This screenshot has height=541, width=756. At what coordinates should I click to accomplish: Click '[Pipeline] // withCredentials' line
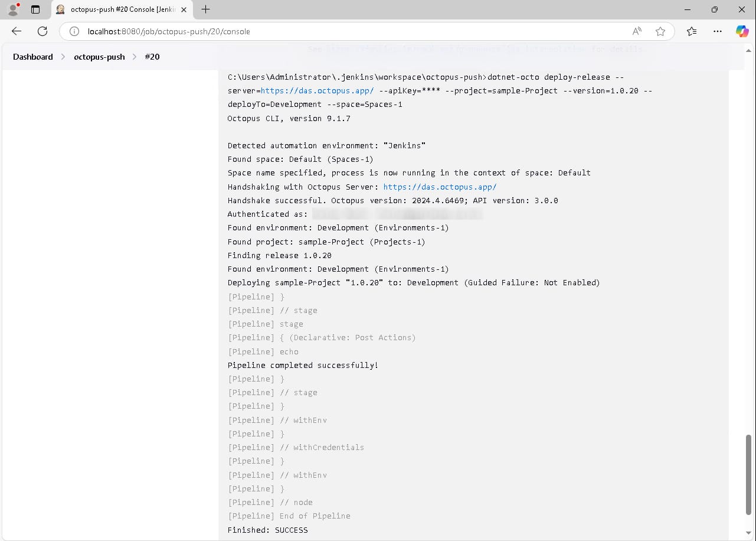click(x=296, y=447)
